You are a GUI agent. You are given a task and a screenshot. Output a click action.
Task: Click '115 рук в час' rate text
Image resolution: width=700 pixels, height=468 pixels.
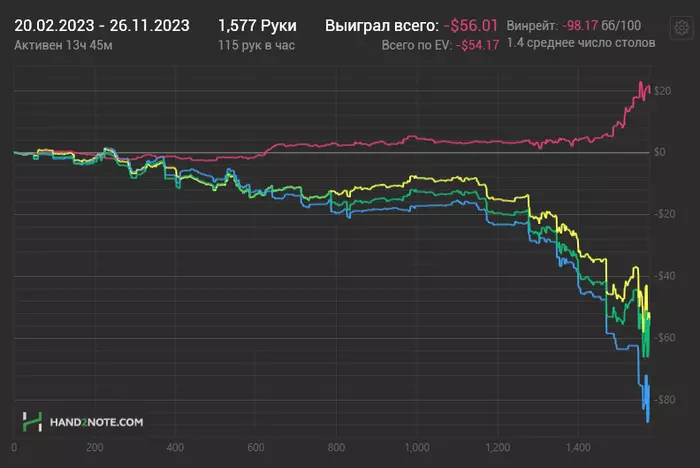[256, 45]
